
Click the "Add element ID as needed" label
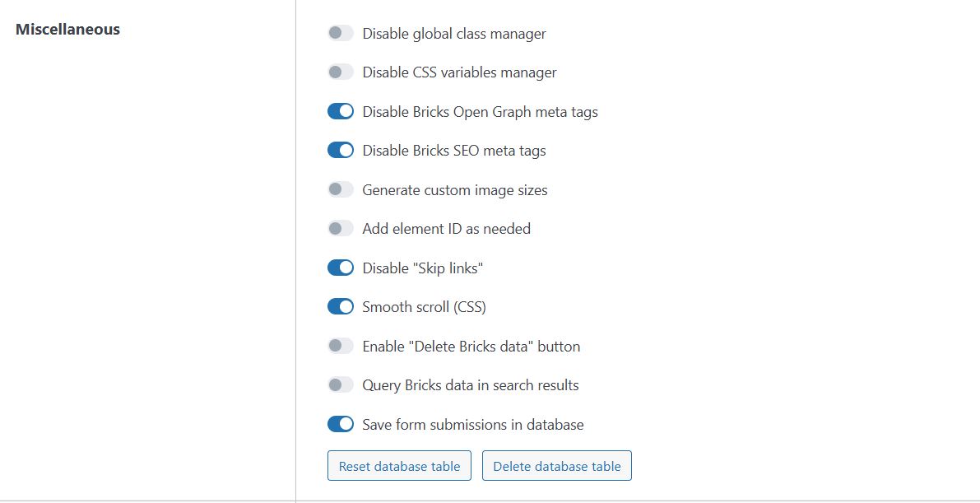pyautogui.click(x=446, y=229)
